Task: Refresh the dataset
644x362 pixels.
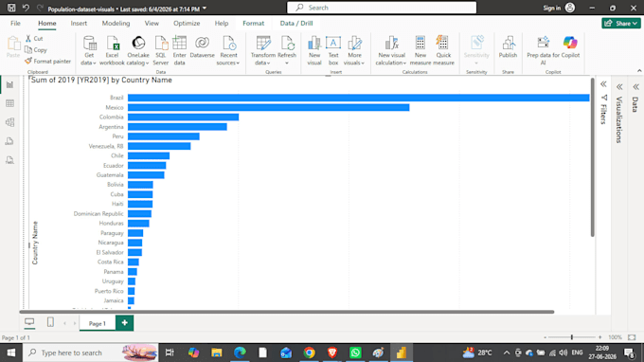Action: coord(287,46)
